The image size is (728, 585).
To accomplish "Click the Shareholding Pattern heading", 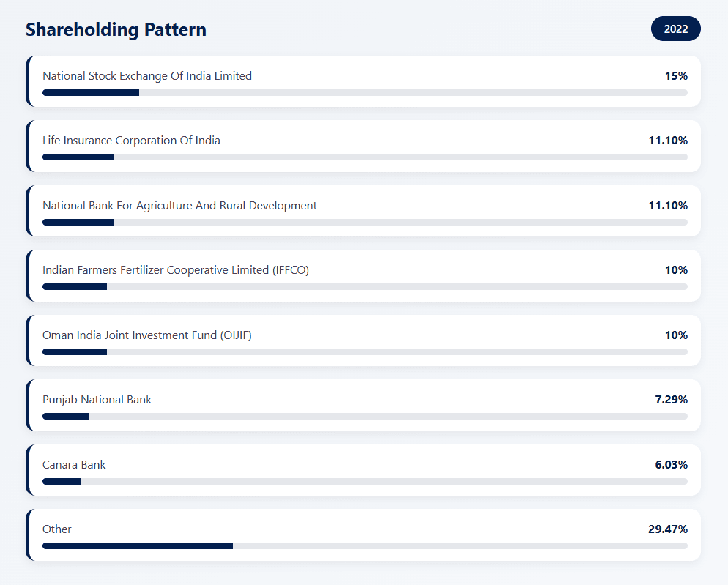I will click(x=116, y=29).
